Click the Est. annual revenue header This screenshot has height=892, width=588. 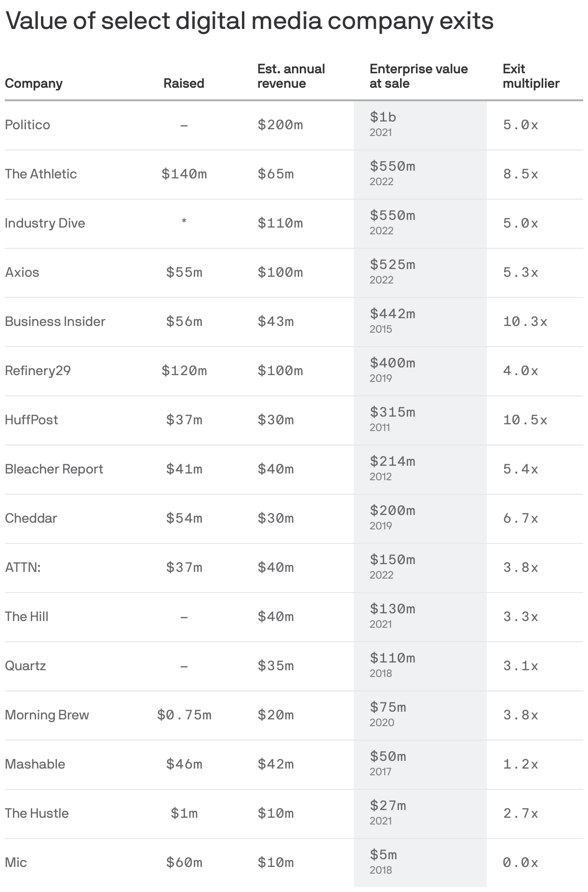(x=291, y=76)
